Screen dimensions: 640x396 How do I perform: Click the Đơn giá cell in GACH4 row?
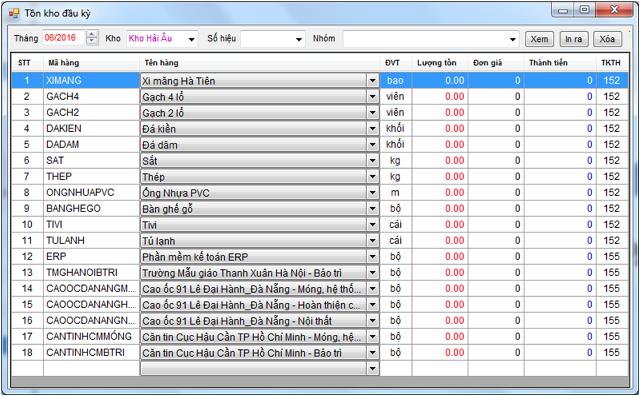point(496,96)
